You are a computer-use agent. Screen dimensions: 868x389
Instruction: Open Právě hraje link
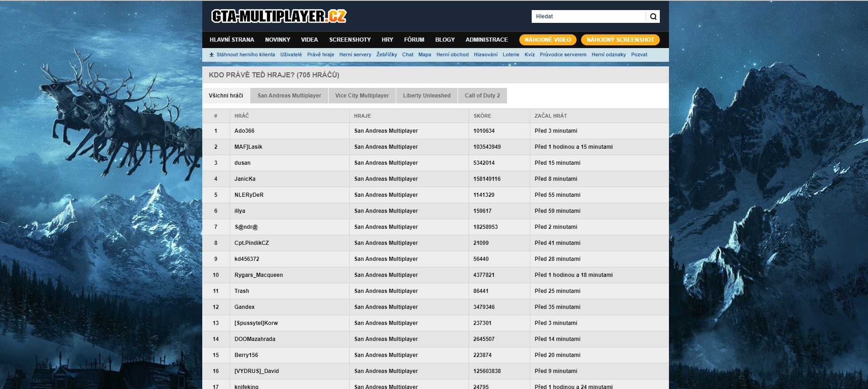tap(321, 54)
